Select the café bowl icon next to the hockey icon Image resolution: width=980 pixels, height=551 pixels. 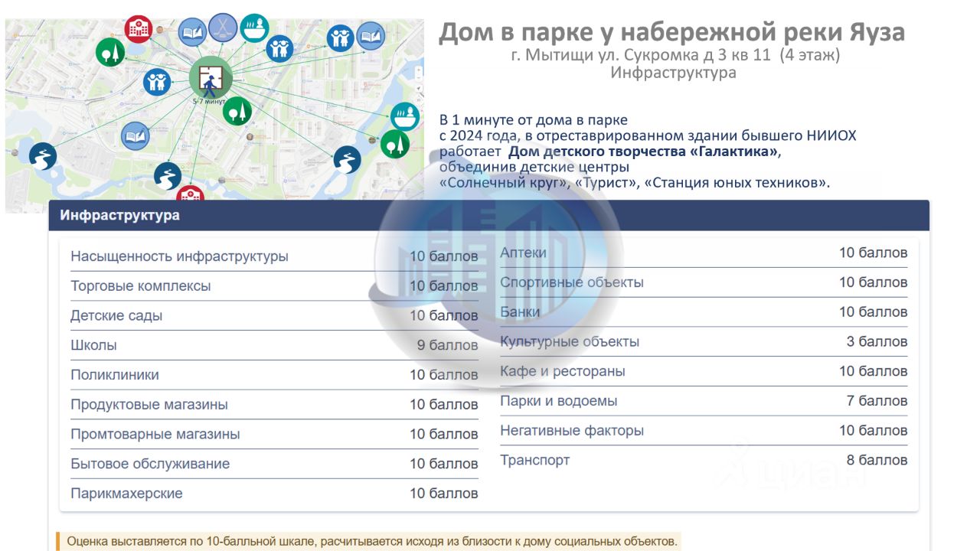tap(253, 28)
